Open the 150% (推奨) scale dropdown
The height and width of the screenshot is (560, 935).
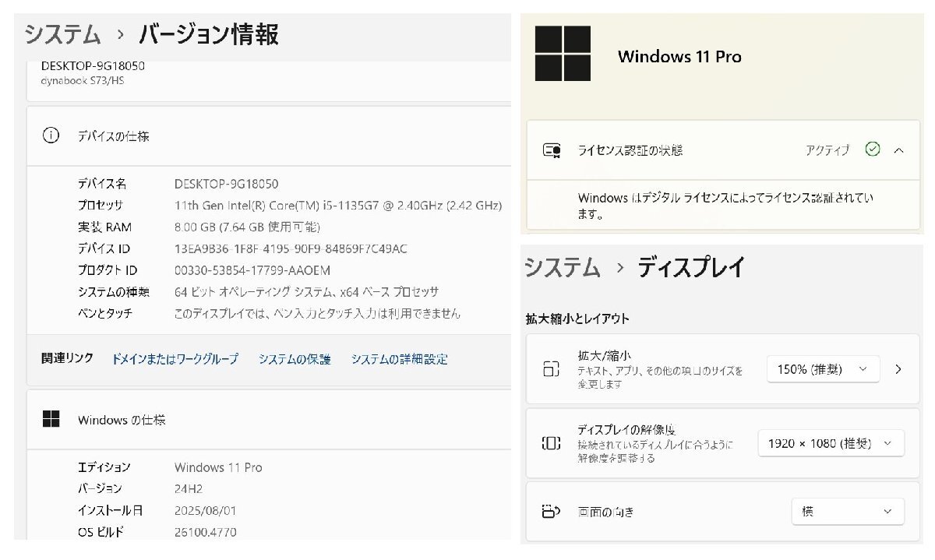pos(823,369)
